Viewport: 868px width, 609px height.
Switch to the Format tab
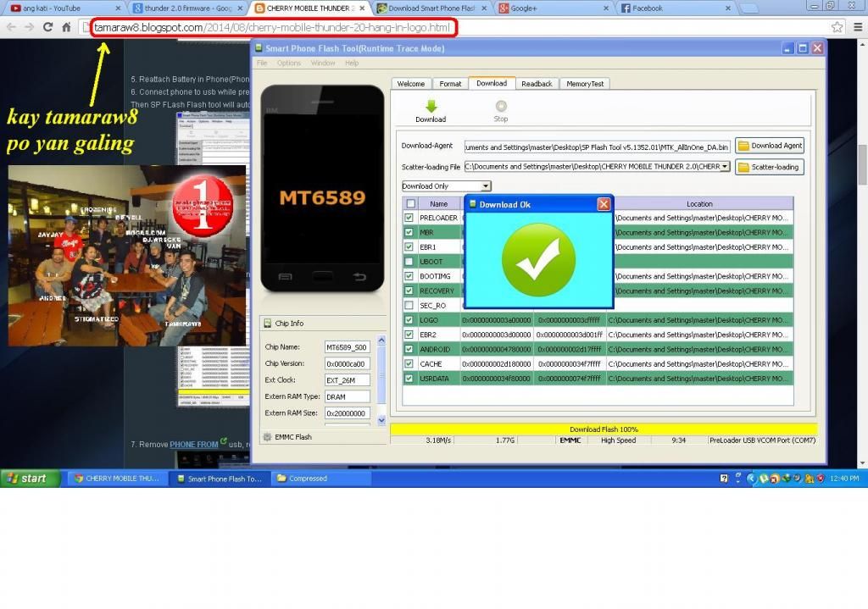click(x=450, y=84)
